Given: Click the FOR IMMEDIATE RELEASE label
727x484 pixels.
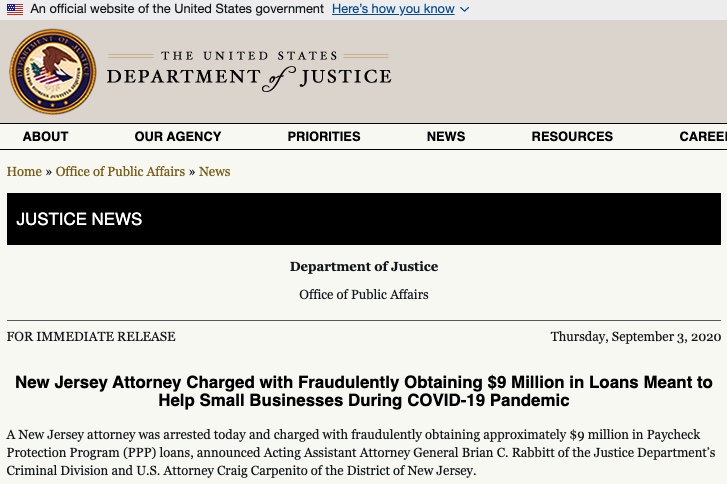Looking at the screenshot, I should coord(91,337).
